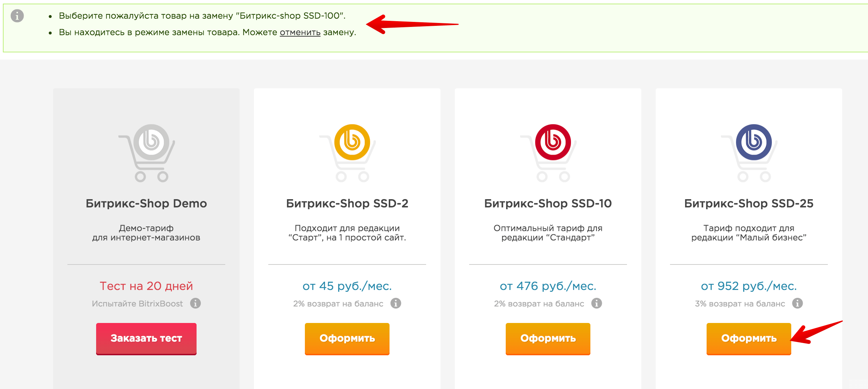Click Оформить for the SSD-2 plan
Image resolution: width=868 pixels, height=389 pixels.
(347, 338)
